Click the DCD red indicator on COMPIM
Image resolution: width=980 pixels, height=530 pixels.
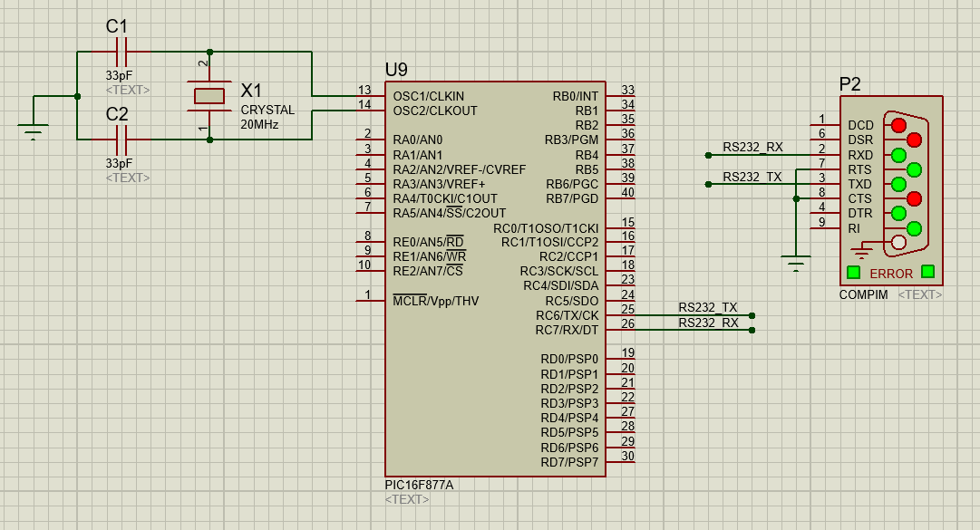coord(898,125)
